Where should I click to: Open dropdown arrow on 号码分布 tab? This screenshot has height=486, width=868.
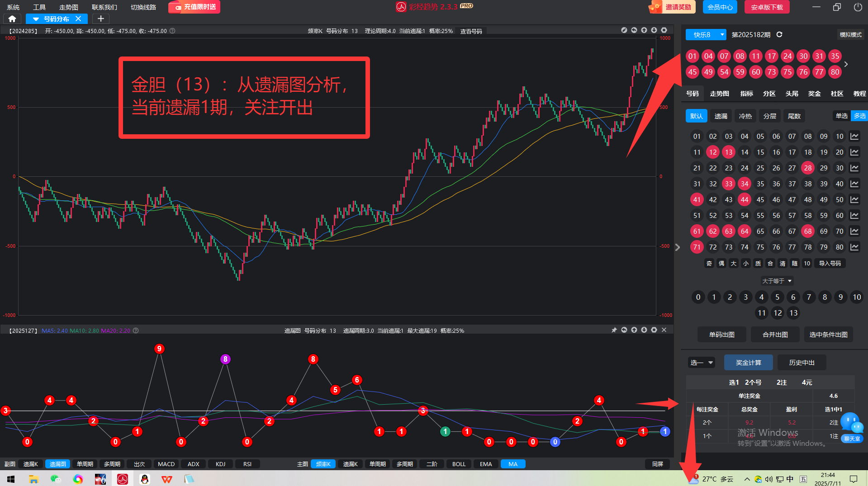(x=36, y=19)
